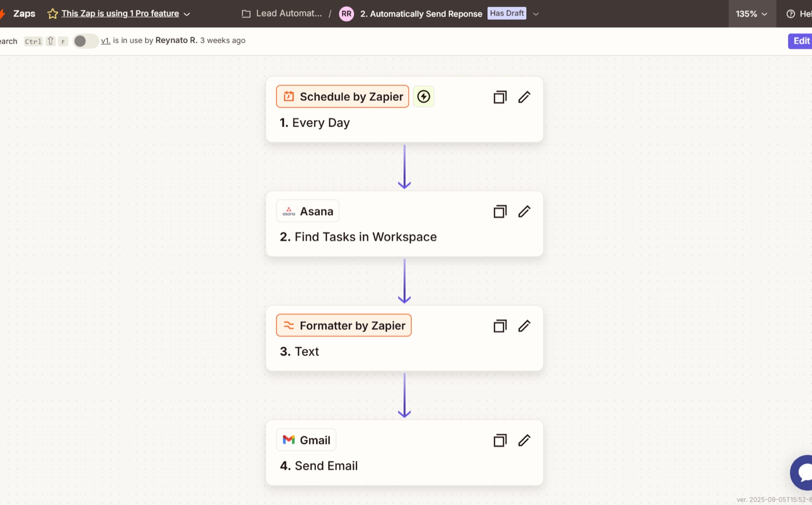Click the Has Draft badge
This screenshot has height=505, width=812.
pos(507,13)
